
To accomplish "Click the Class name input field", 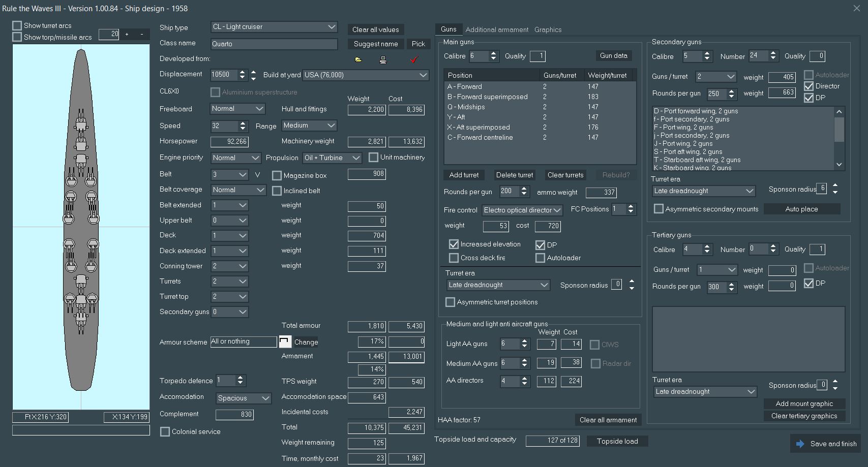I will point(274,44).
